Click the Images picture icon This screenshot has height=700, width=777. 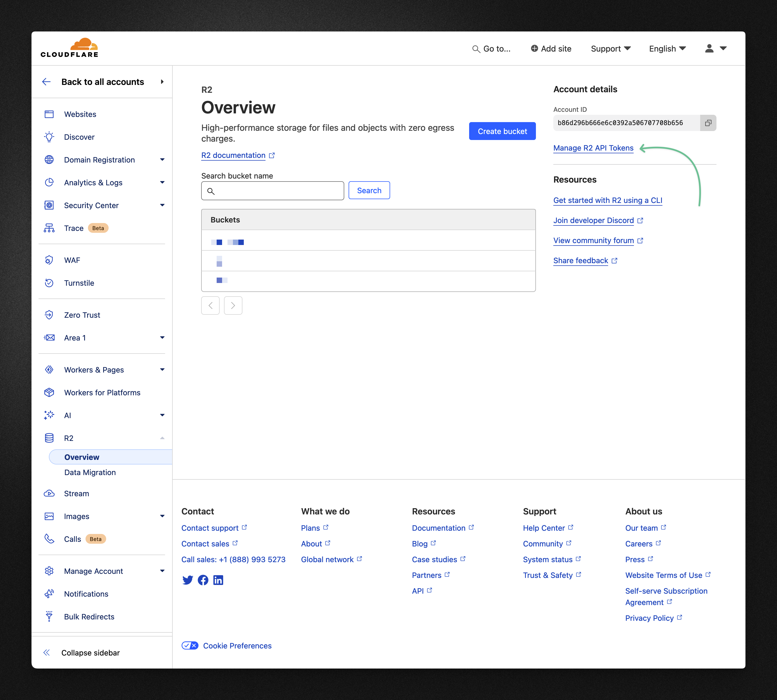(x=49, y=516)
